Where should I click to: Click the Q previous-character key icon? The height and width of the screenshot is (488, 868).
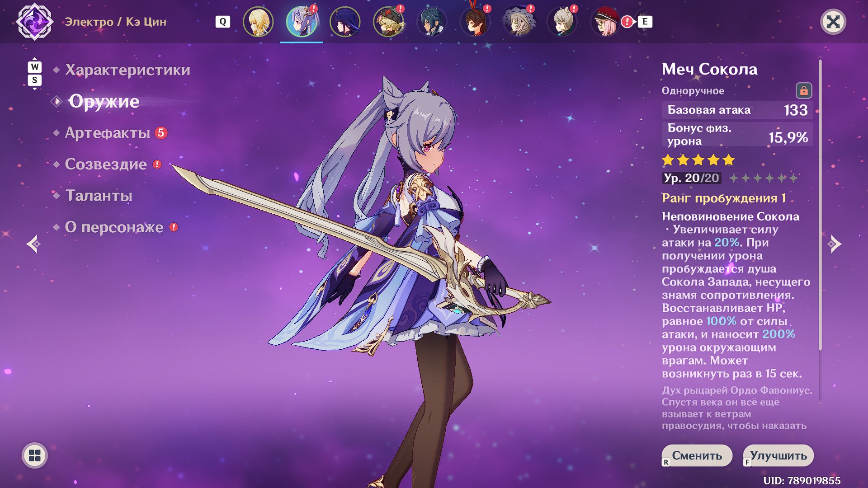pyautogui.click(x=222, y=22)
